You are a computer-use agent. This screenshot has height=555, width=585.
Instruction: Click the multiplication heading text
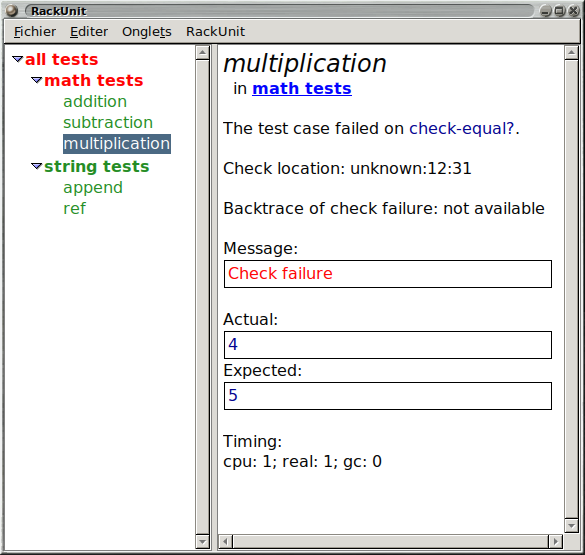(305, 64)
